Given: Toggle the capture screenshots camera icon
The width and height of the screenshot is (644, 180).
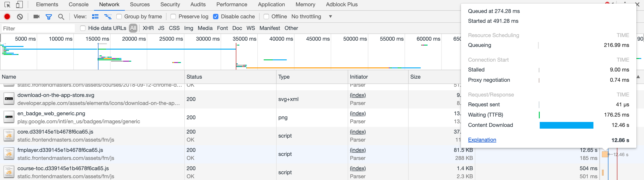Looking at the screenshot, I should (36, 17).
